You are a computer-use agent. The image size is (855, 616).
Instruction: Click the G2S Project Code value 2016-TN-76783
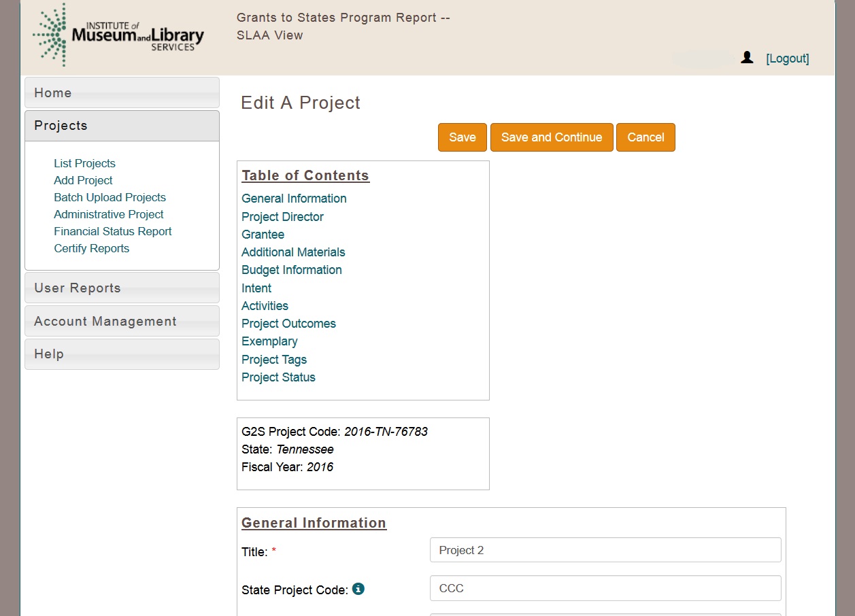(386, 432)
